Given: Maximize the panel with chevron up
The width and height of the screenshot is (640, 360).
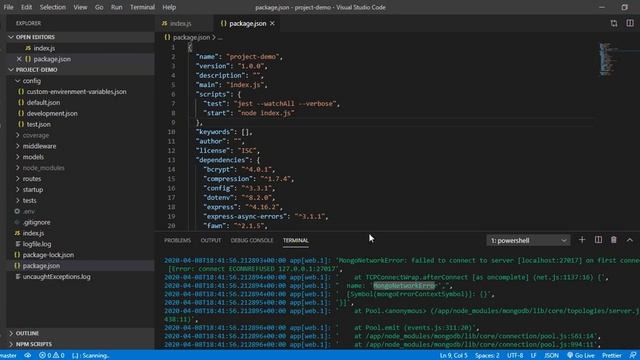Looking at the screenshot, I should 630,240.
